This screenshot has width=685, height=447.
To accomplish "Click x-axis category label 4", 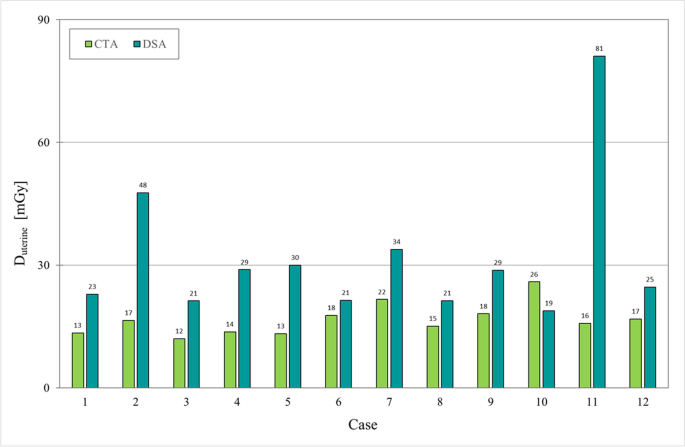I will click(x=237, y=402).
